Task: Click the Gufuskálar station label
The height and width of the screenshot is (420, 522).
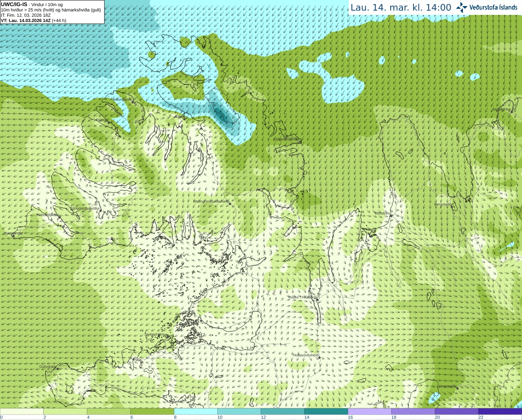Action: [47, 367]
